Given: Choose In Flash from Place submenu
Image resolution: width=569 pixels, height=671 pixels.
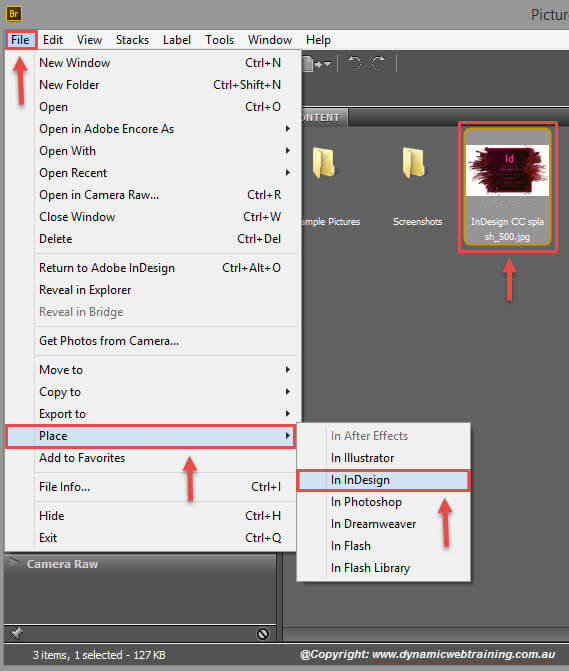Looking at the screenshot, I should coord(383,546).
